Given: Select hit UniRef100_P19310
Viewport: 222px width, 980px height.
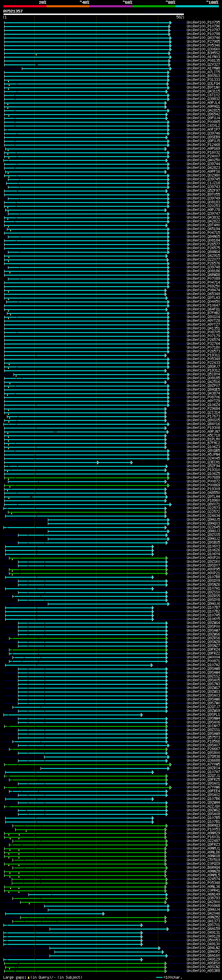Looking at the screenshot, I should click(x=203, y=470).
